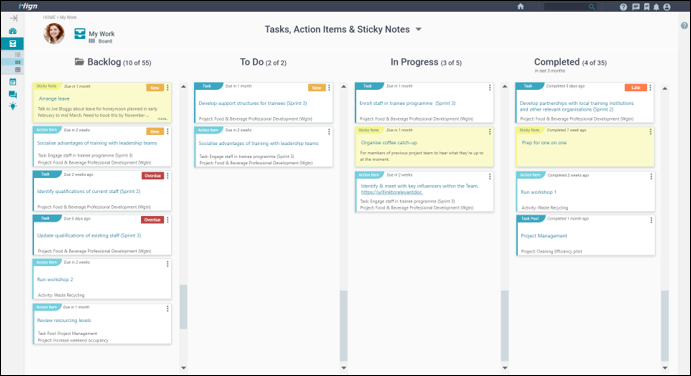This screenshot has height=376, width=691.
Task: Open menu on Develop support structures card
Action: pyautogui.click(x=329, y=88)
